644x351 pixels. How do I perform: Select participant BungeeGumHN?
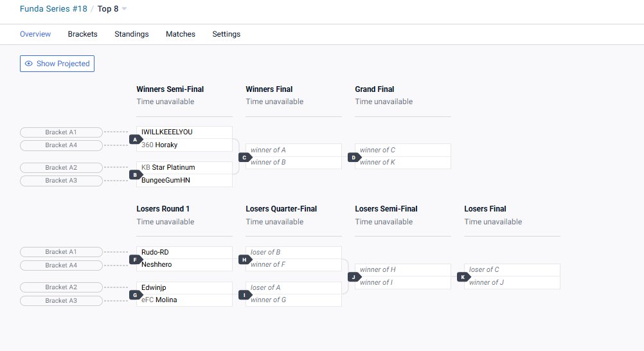[x=184, y=180]
